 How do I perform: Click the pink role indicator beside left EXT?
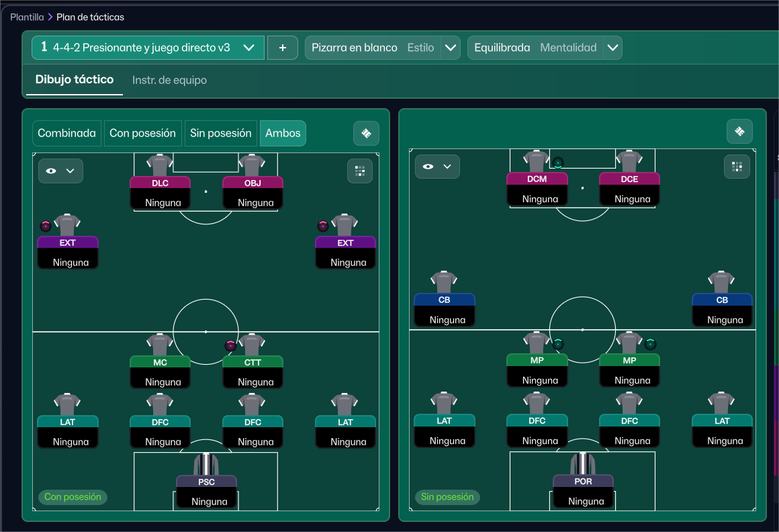coord(46,226)
